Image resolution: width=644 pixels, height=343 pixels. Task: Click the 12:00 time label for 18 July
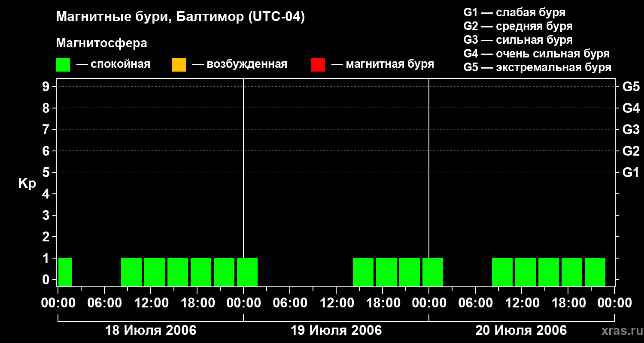151,303
